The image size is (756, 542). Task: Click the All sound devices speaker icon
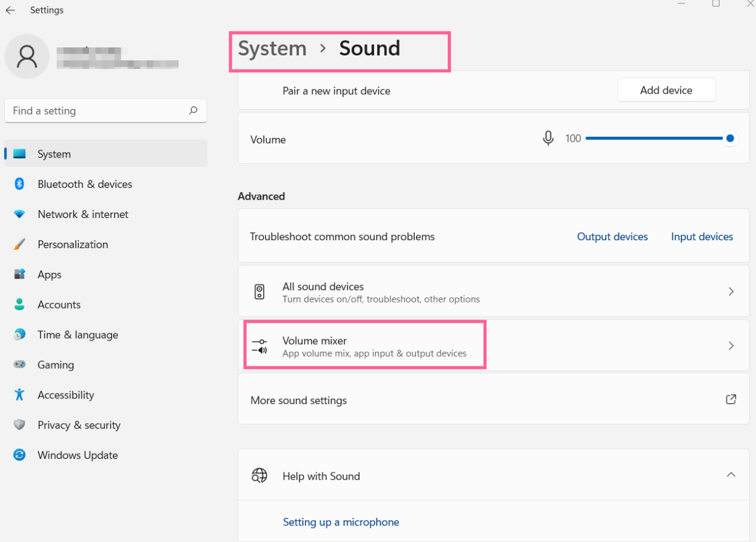pos(259,292)
